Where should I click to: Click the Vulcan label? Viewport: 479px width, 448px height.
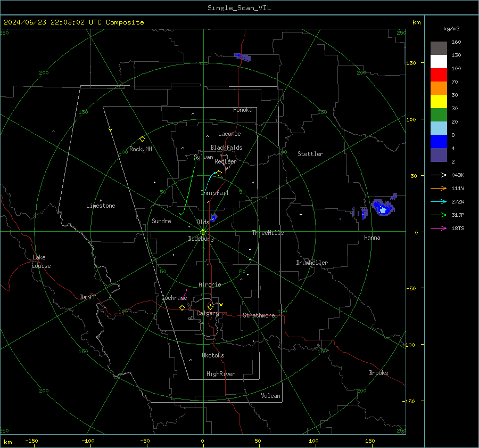[x=270, y=396]
